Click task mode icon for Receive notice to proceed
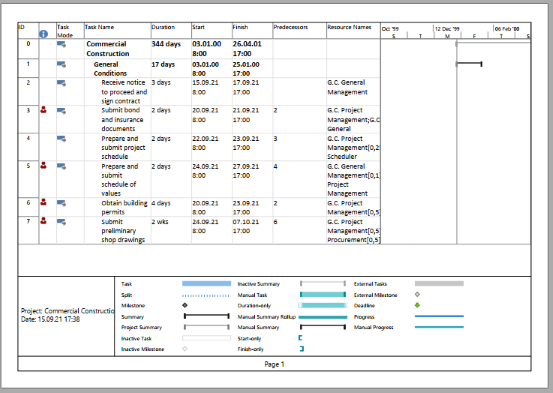The height and width of the screenshot is (393, 553). 61,83
